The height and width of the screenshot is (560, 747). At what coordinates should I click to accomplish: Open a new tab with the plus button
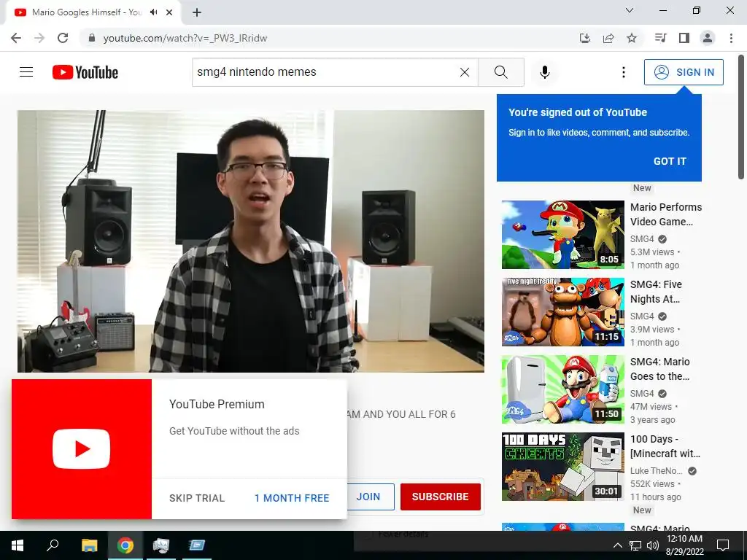coord(197,12)
